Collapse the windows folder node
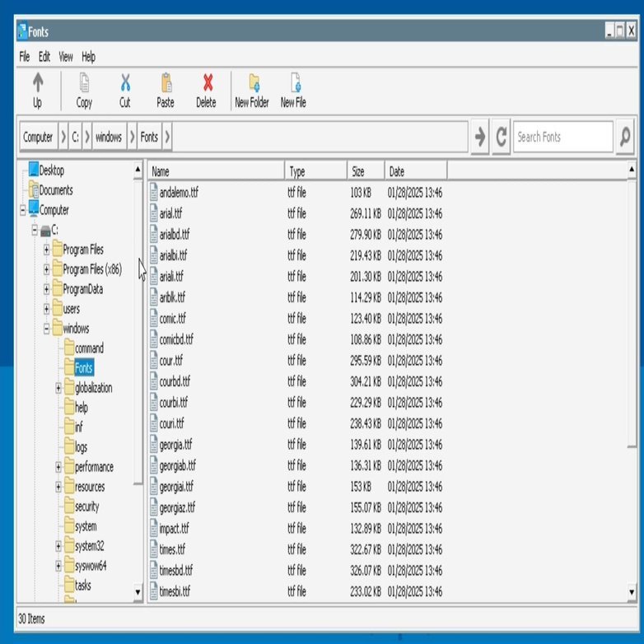The height and width of the screenshot is (644, 644). tap(46, 329)
